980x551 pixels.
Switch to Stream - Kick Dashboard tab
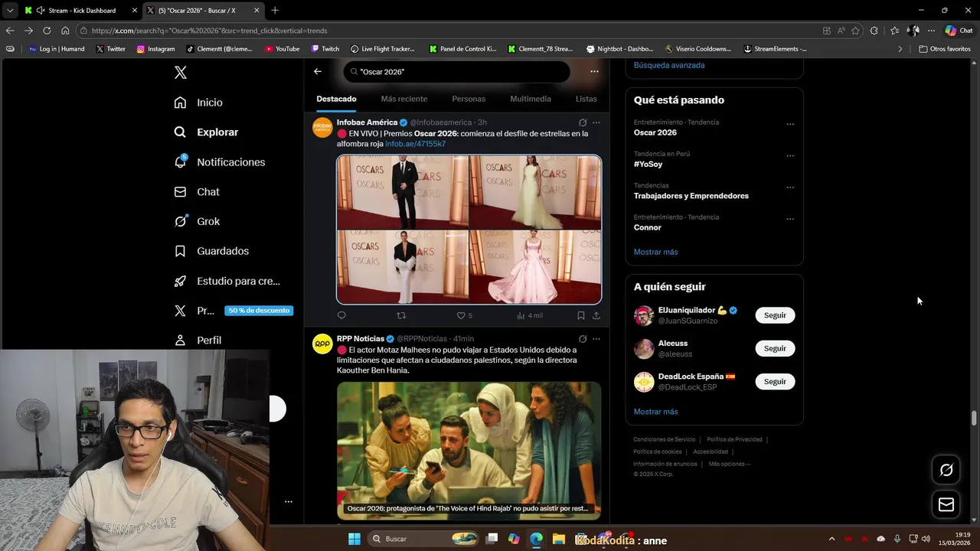tap(80, 11)
